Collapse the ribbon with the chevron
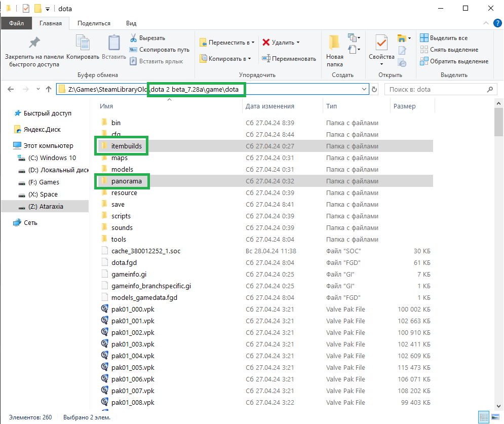This screenshot has height=424, width=504. 486,23
